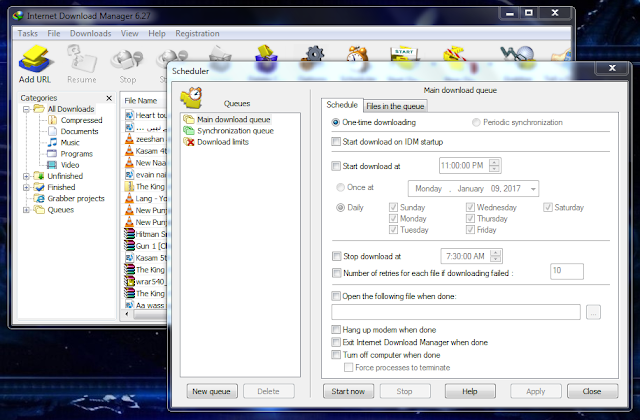Increase the Start download at time spinner
The width and height of the screenshot is (640, 420).
[494, 162]
